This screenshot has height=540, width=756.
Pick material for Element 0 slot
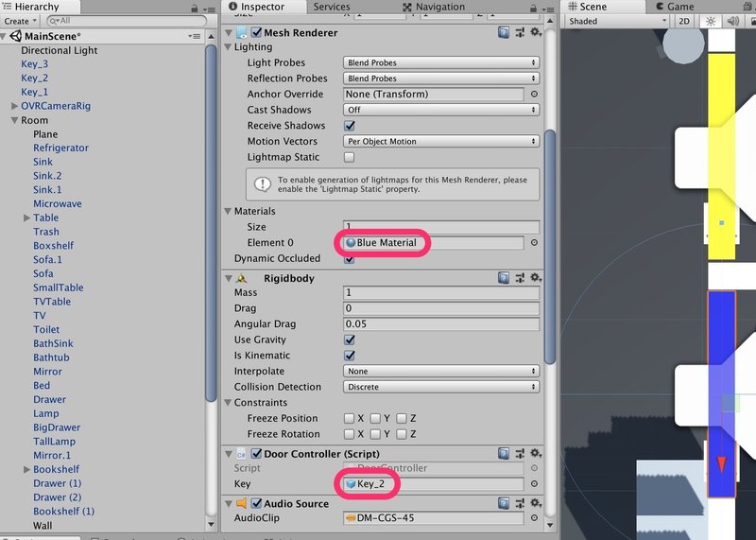(534, 243)
